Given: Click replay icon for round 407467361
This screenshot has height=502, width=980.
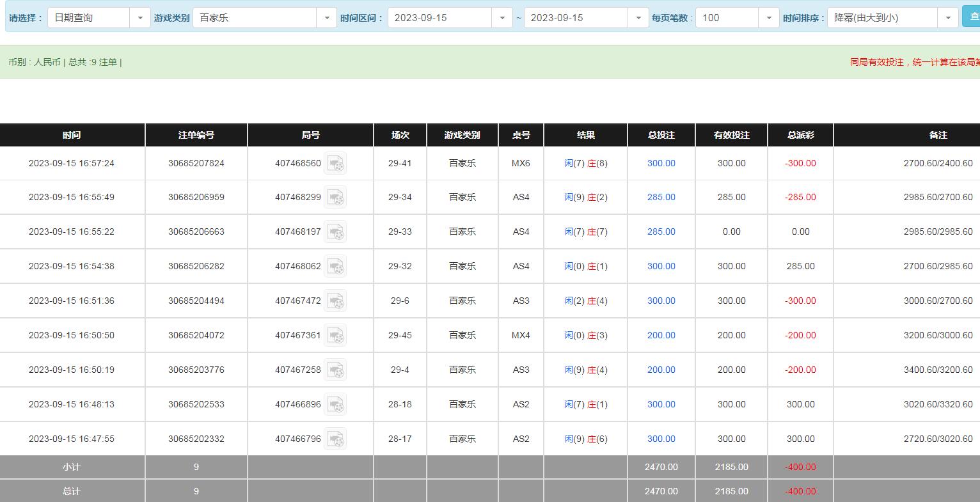Looking at the screenshot, I should [x=335, y=336].
